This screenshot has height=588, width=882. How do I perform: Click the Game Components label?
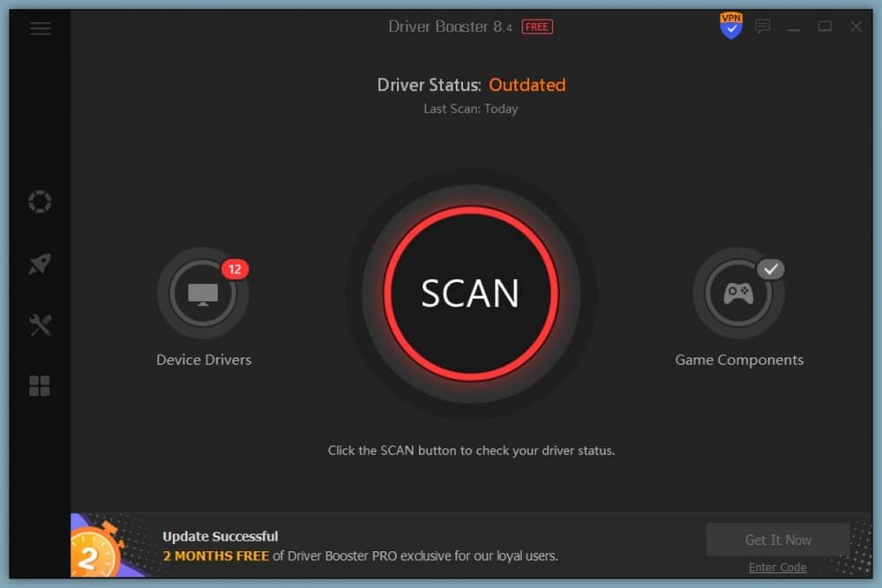pyautogui.click(x=739, y=360)
